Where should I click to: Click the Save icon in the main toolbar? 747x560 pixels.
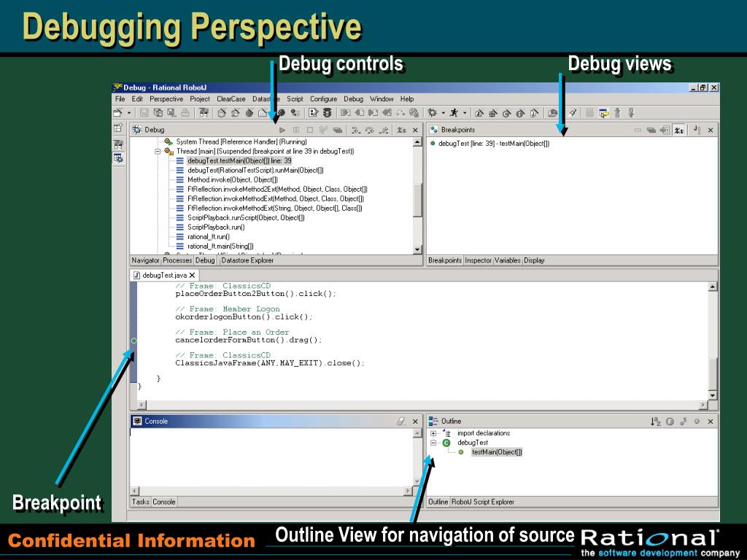coord(144,113)
